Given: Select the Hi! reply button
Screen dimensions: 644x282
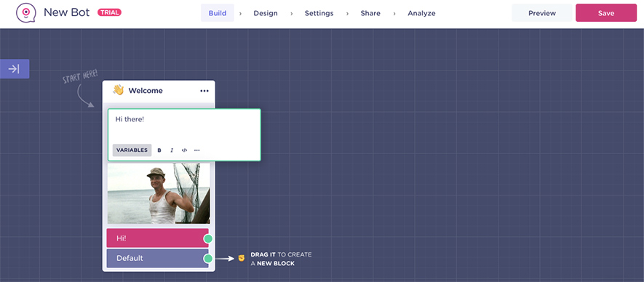Looking at the screenshot, I should [157, 238].
